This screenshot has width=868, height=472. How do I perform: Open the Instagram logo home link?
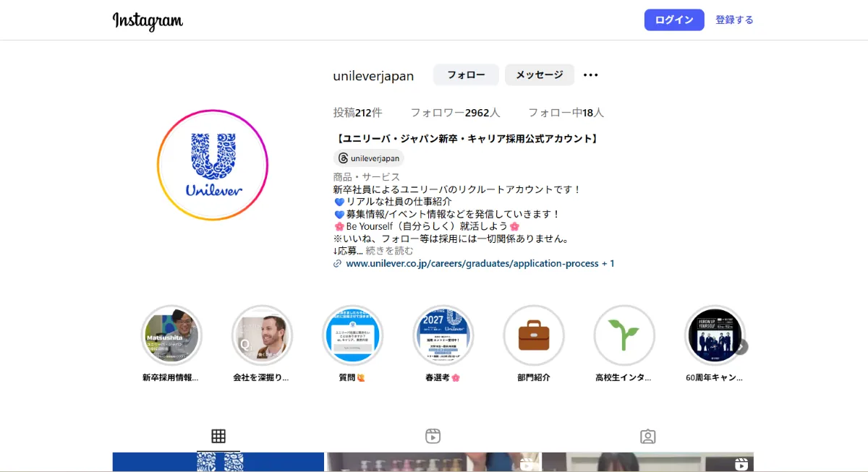pos(148,20)
